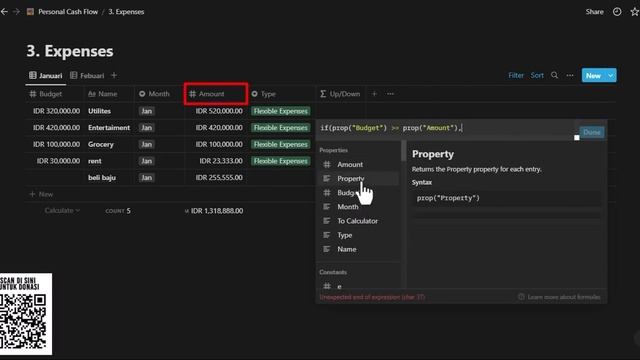Click amount cell IDR 255,555.00
This screenshot has height=360, width=640.
(219, 178)
